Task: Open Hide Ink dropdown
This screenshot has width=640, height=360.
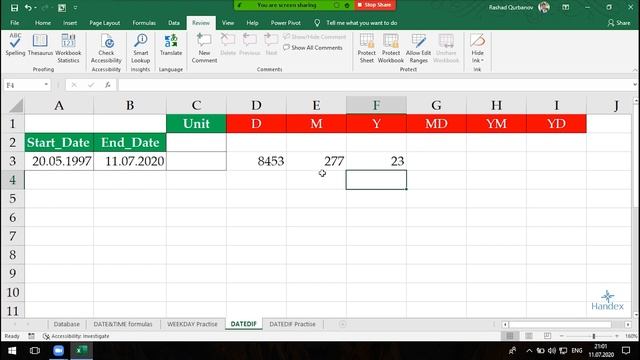Action: pyautogui.click(x=477, y=48)
